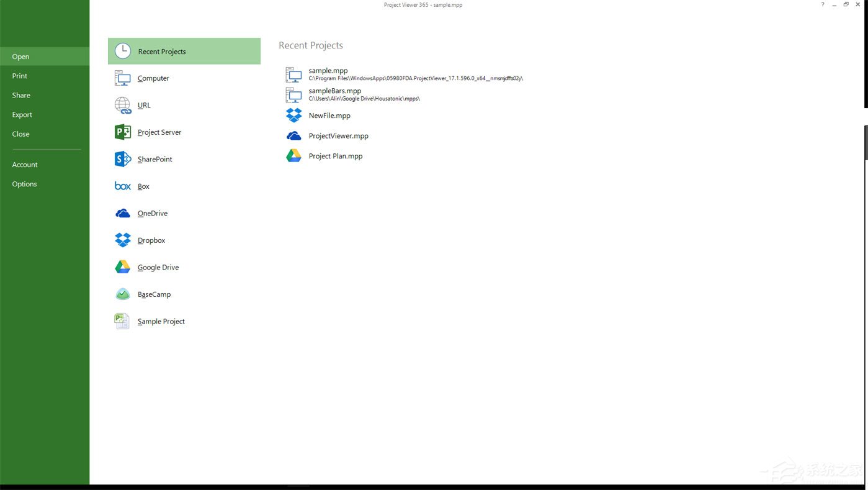Click the URL globe icon

122,104
